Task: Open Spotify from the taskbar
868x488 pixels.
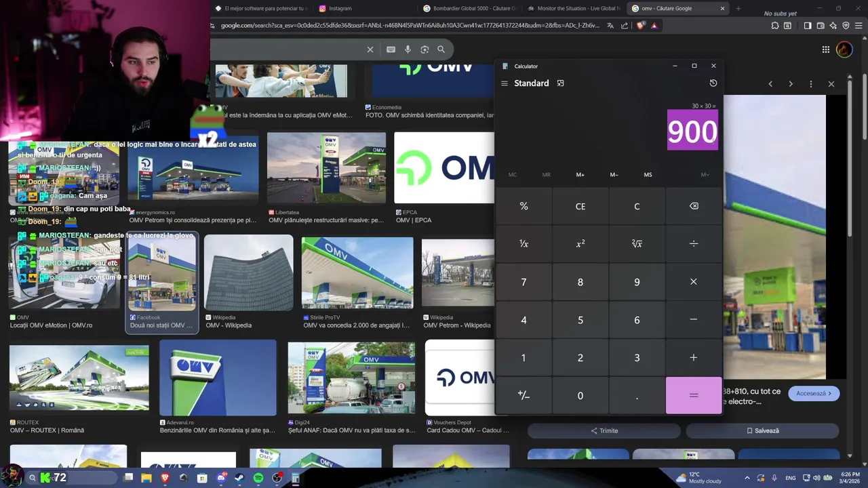Action: (x=258, y=479)
